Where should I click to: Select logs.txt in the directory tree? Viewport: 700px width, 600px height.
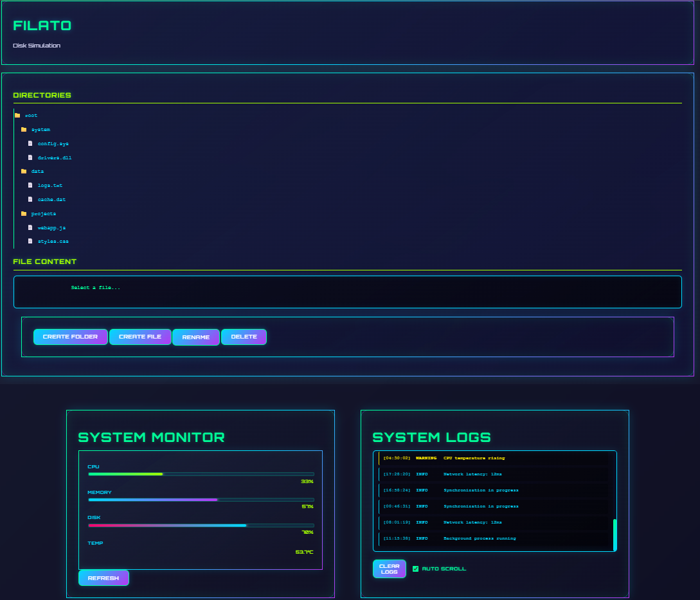pos(50,186)
